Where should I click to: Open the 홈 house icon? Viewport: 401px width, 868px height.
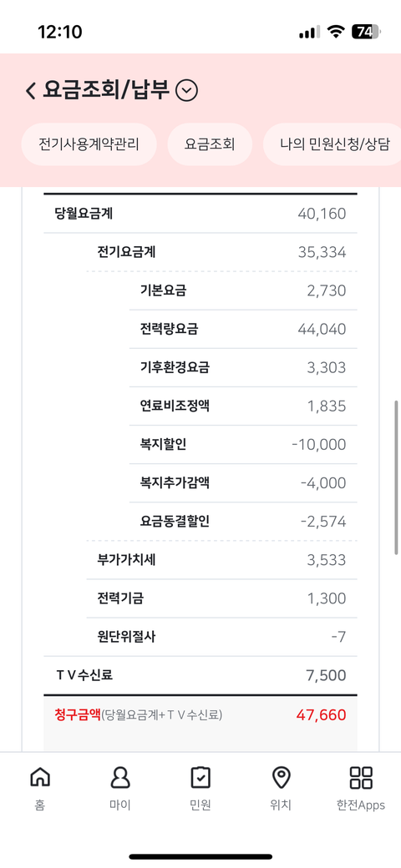coord(39,778)
